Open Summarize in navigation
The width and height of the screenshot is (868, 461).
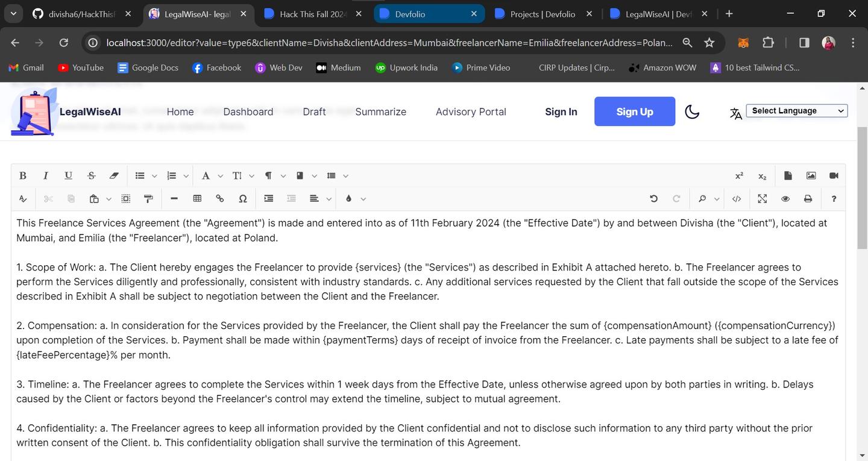(381, 111)
